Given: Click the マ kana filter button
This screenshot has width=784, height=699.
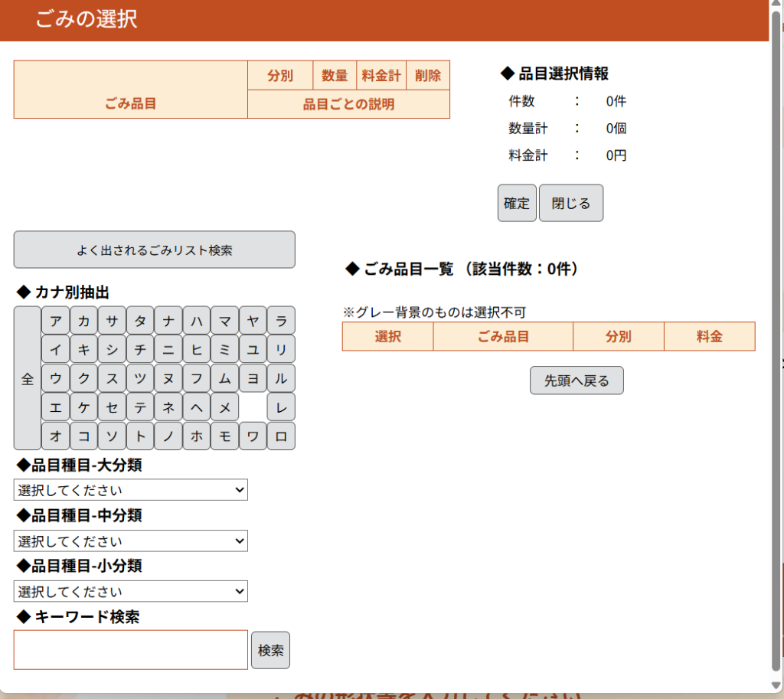Looking at the screenshot, I should 224,321.
